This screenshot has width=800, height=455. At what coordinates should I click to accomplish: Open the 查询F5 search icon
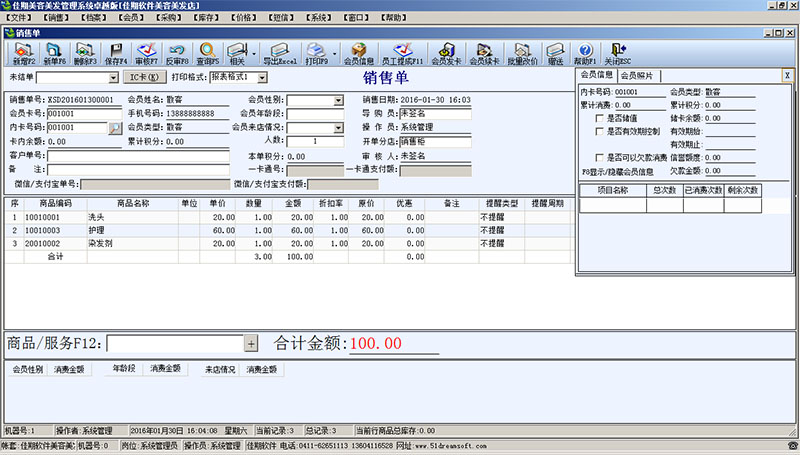[x=208, y=54]
